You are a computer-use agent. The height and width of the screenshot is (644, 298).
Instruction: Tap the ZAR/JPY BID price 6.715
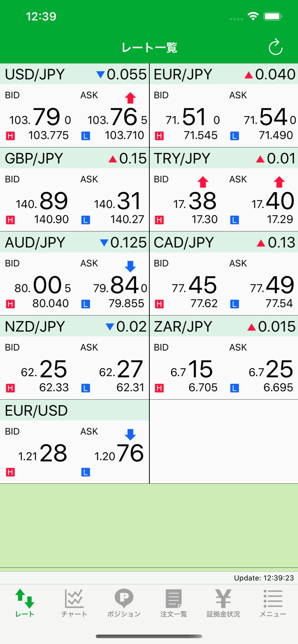[192, 369]
